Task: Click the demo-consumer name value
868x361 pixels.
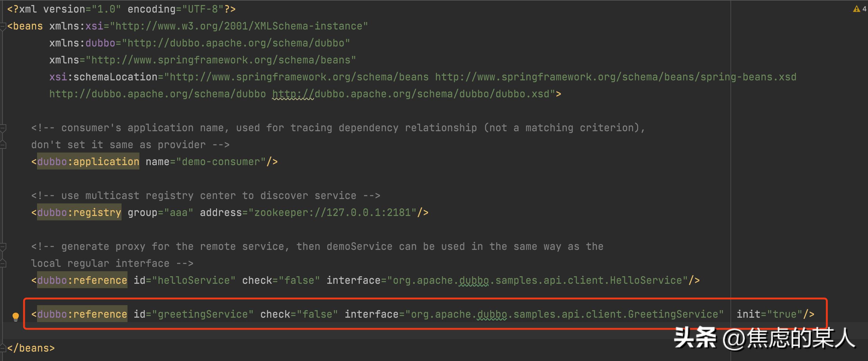Action: click(221, 162)
